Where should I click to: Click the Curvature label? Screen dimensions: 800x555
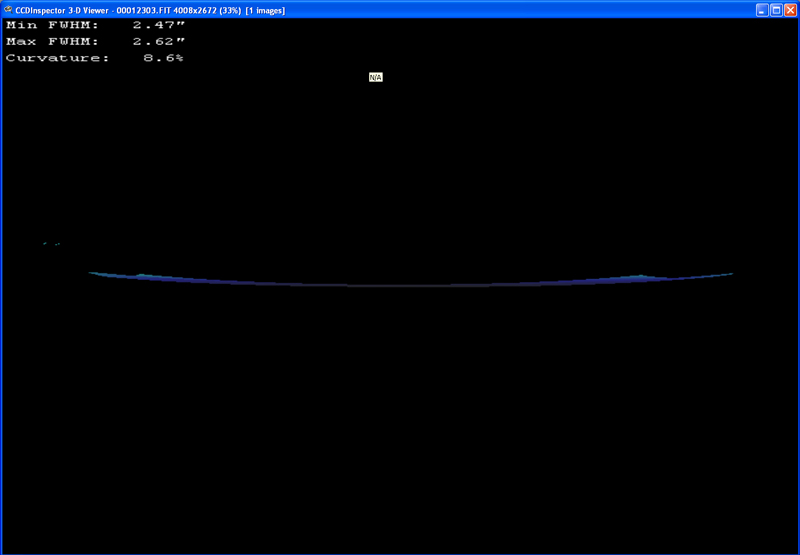click(x=57, y=59)
